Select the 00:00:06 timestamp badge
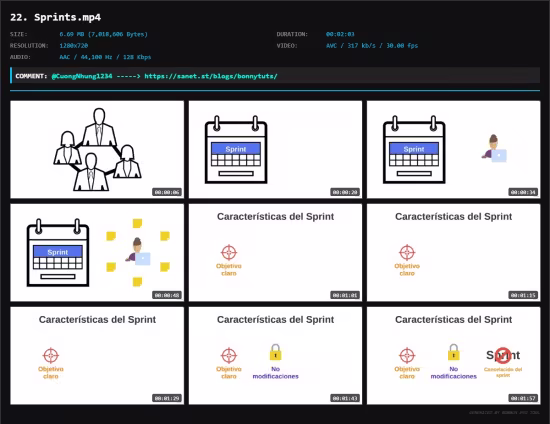The height and width of the screenshot is (424, 550). (x=167, y=192)
